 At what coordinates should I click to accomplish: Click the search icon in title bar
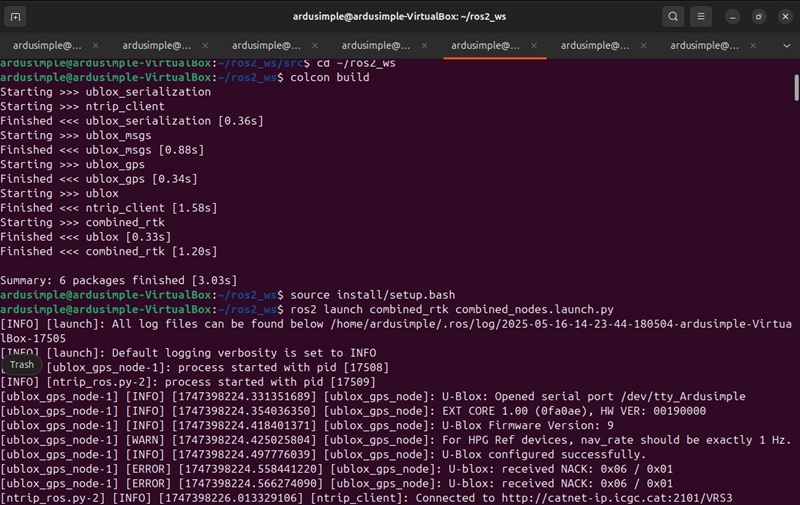coord(673,17)
